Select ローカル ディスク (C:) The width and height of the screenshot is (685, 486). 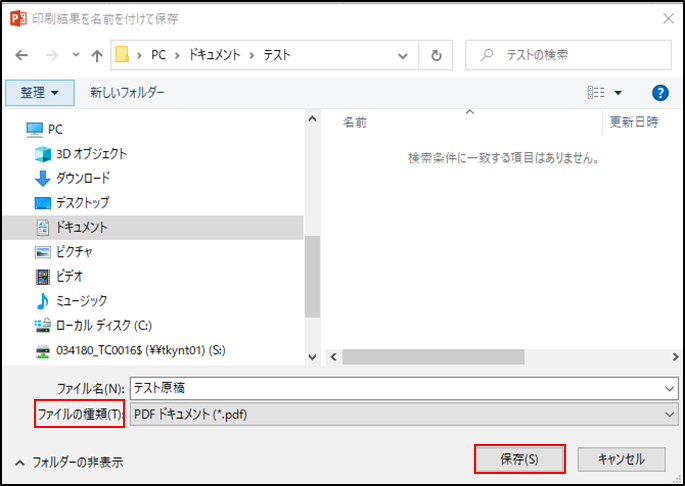coord(104,325)
